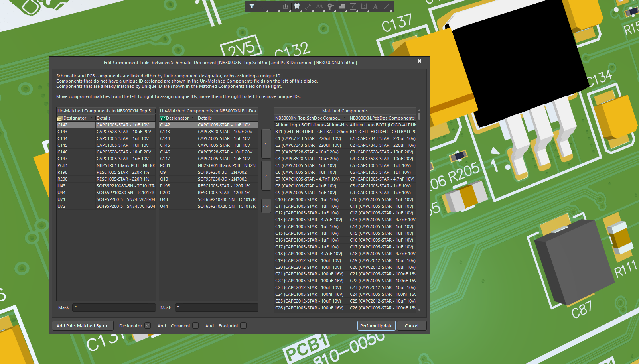This screenshot has width=639, height=364.
Task: Click the Matched Components header
Action: click(345, 111)
